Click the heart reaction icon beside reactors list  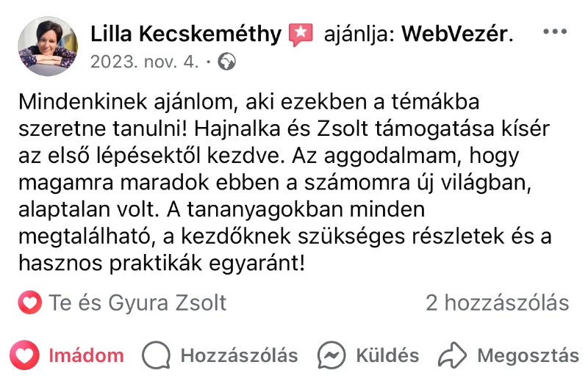point(29,303)
